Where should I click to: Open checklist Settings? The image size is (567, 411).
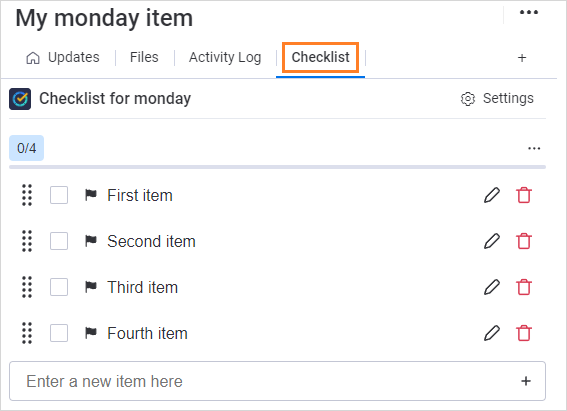pyautogui.click(x=497, y=98)
